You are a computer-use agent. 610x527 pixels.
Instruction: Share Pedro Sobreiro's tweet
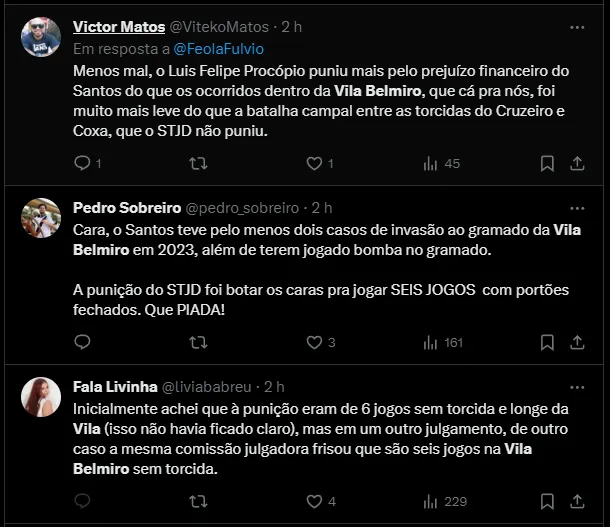pos(581,343)
